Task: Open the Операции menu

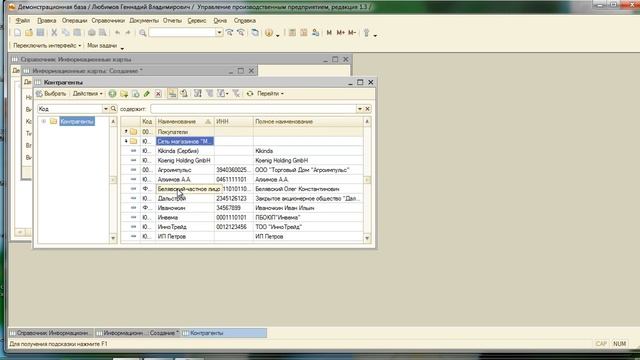Action: tap(74, 20)
